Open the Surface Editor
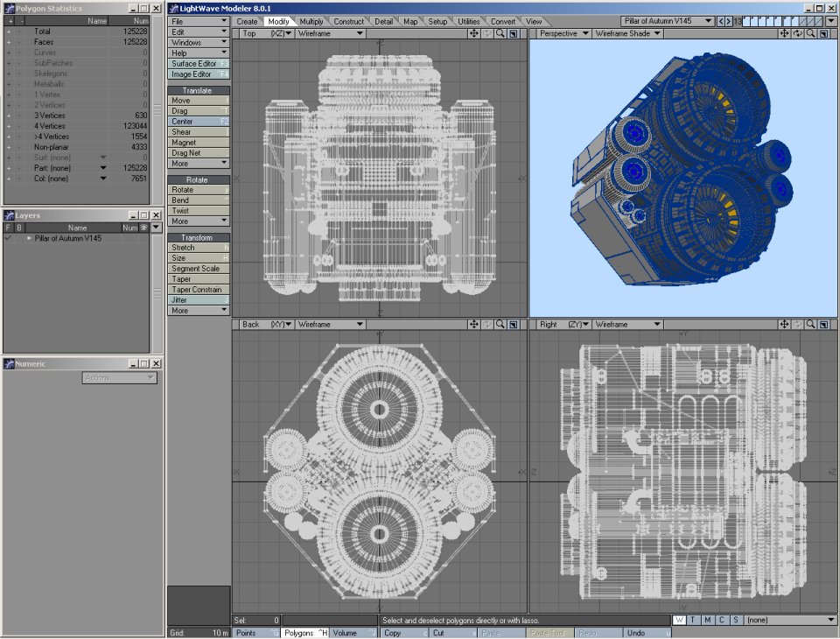840x639 pixels. coord(199,63)
